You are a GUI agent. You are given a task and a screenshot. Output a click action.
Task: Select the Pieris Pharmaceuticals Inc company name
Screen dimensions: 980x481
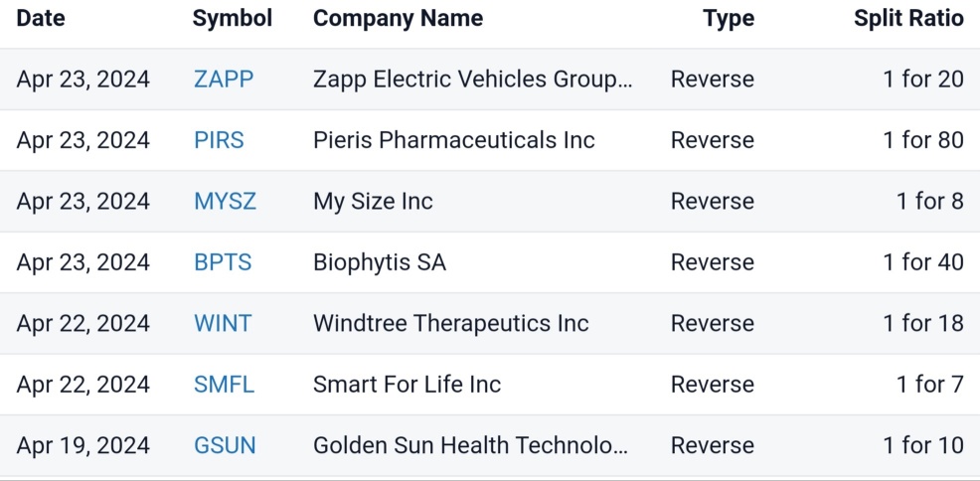coord(453,140)
